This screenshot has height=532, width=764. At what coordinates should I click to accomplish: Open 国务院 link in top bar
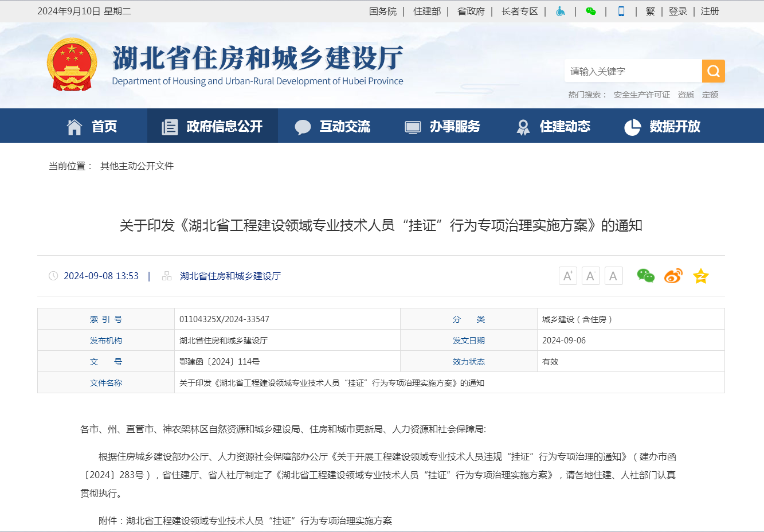(x=382, y=11)
